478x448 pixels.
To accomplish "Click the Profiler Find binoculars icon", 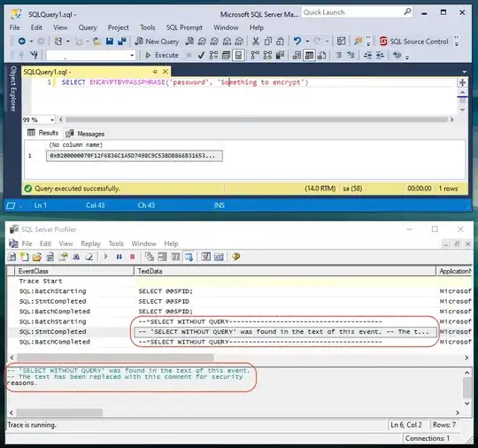I will 76,257.
